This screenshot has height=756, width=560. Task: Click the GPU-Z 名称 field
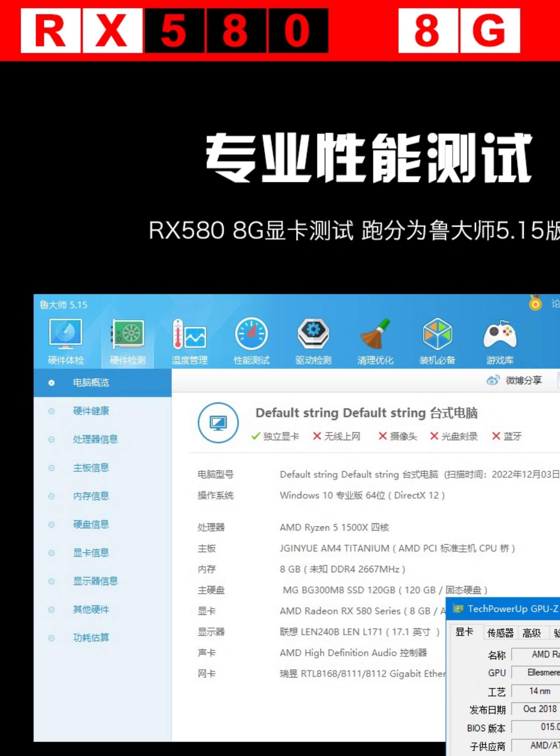click(x=536, y=654)
